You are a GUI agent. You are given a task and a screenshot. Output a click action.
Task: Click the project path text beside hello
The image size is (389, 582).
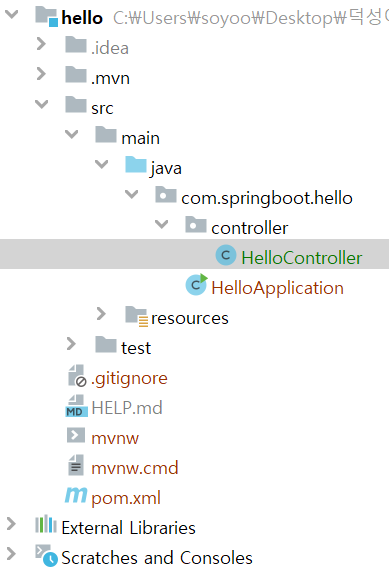251,18
